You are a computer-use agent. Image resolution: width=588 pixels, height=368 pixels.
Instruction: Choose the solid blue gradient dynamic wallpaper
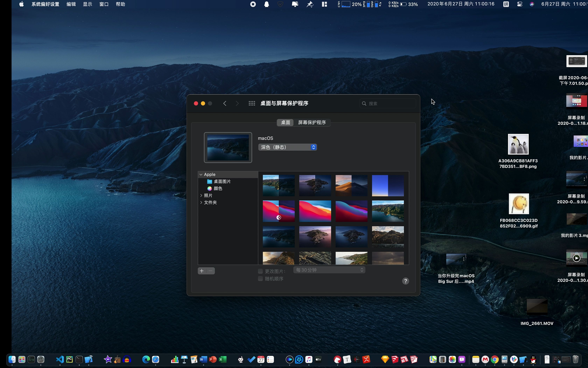tap(388, 186)
